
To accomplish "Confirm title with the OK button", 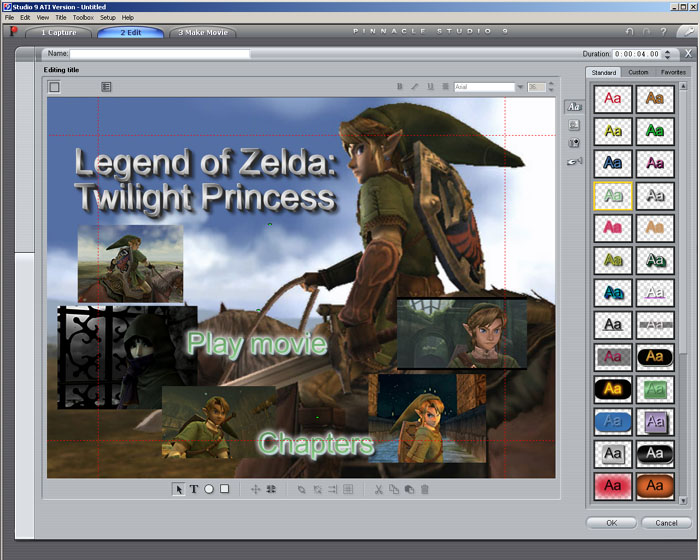I will coord(611,523).
